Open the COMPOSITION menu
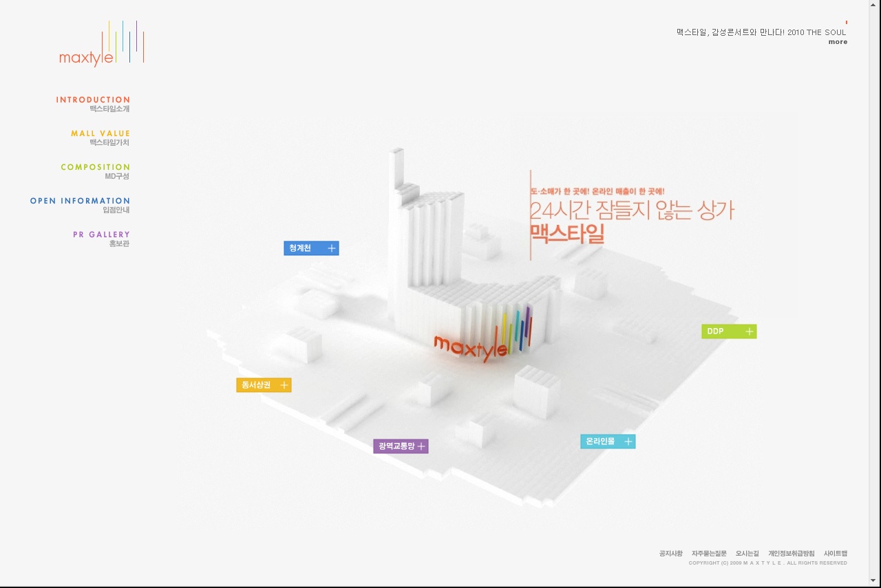Viewport: 881px width, 588px height. [x=95, y=171]
